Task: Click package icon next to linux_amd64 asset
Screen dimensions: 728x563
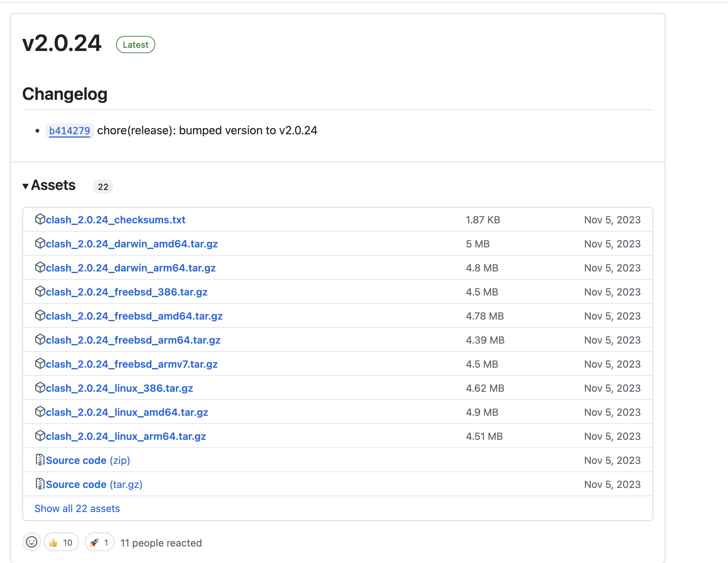Action: tap(40, 411)
